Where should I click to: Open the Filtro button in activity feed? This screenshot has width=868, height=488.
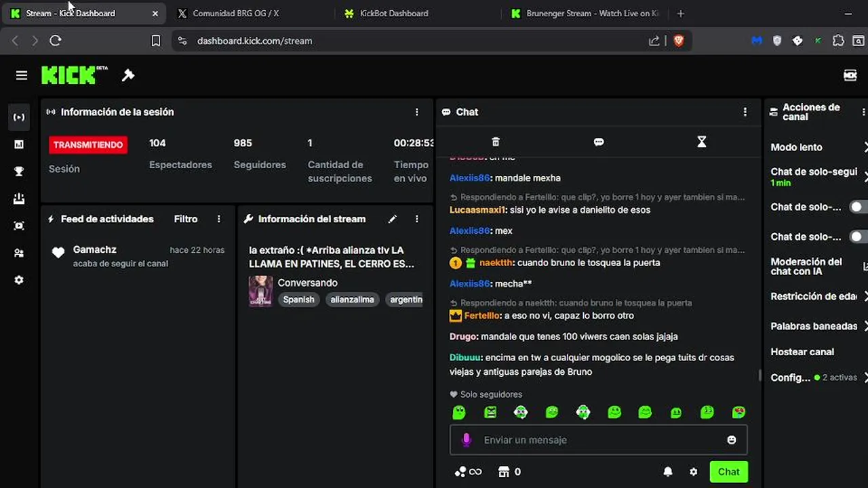(x=186, y=219)
